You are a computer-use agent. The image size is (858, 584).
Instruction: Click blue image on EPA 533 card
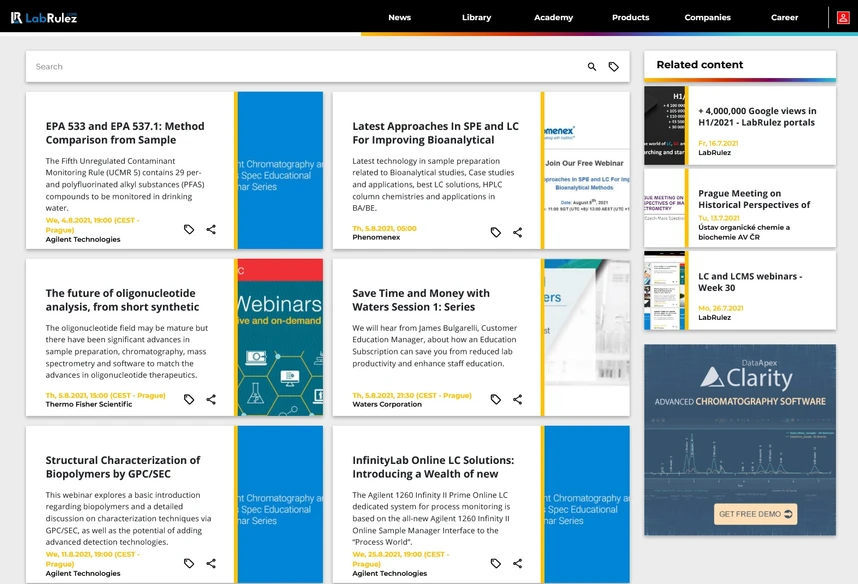pos(280,170)
